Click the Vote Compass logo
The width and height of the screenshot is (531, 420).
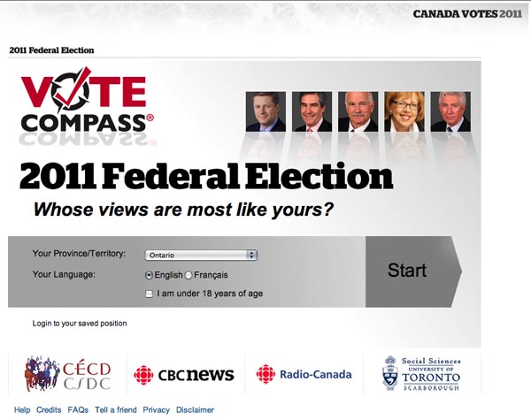coord(88,100)
